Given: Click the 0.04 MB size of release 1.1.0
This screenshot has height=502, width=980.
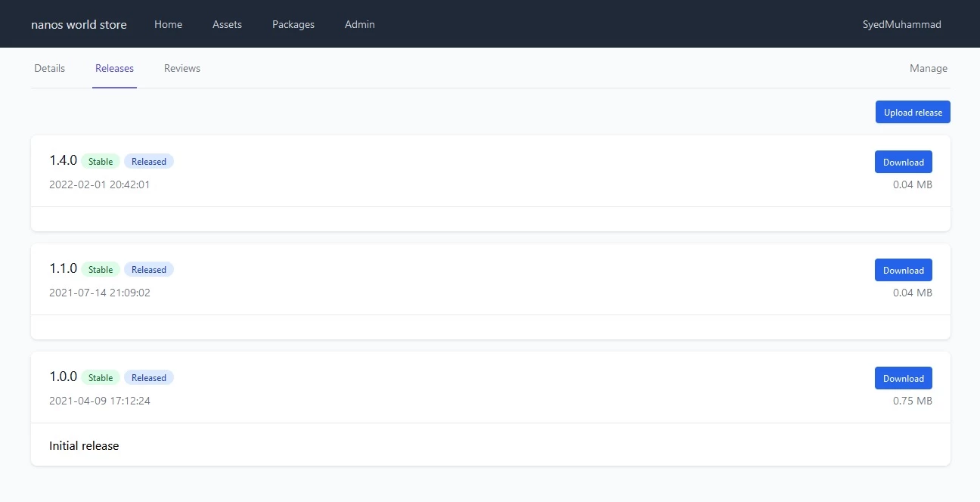Looking at the screenshot, I should coord(913,293).
